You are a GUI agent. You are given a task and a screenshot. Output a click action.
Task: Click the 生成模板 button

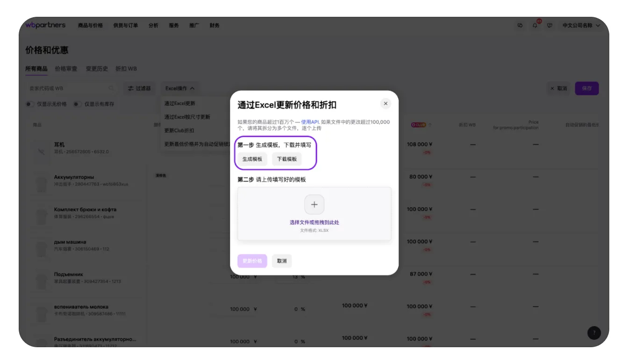click(x=252, y=159)
